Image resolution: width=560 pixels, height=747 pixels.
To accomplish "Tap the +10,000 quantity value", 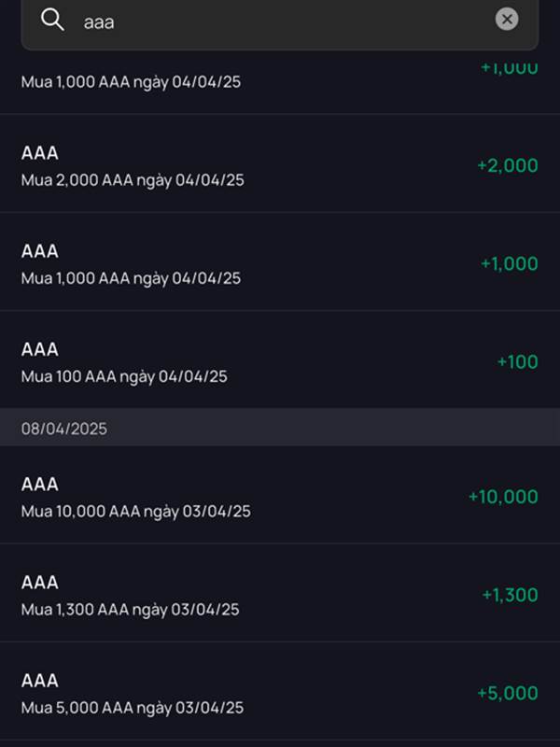I will coord(502,497).
